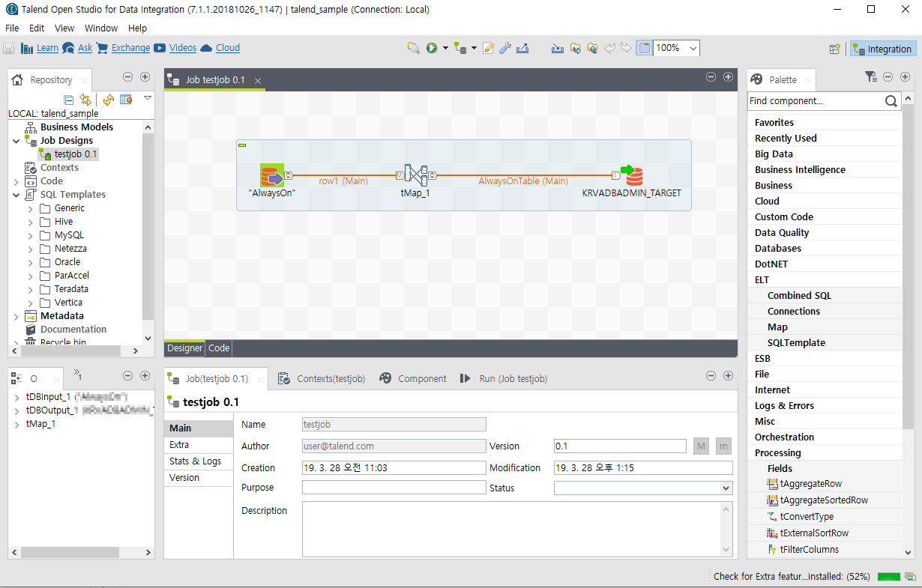Image resolution: width=922 pixels, height=588 pixels.
Task: Expand the Databases palette category
Action: [x=778, y=249]
